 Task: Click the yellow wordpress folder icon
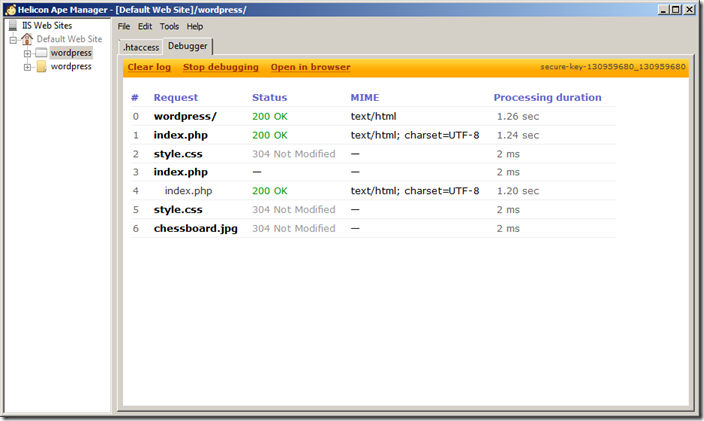tap(41, 67)
